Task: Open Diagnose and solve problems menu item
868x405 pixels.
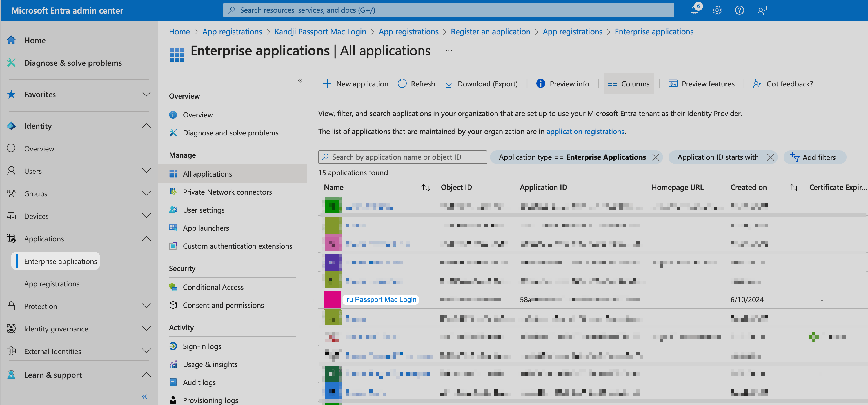Action: coord(230,133)
